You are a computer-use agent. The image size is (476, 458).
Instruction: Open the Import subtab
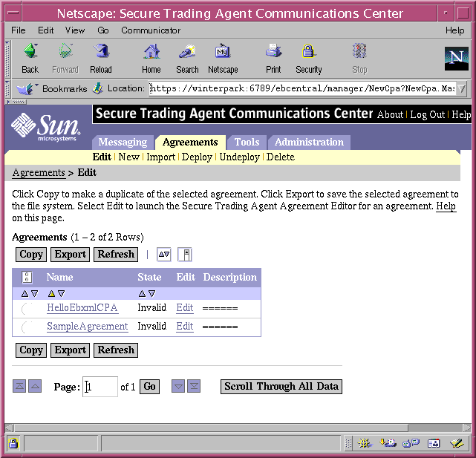(x=160, y=157)
